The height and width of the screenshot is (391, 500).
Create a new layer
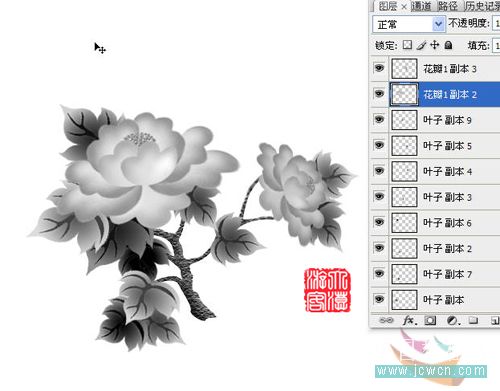[495, 321]
